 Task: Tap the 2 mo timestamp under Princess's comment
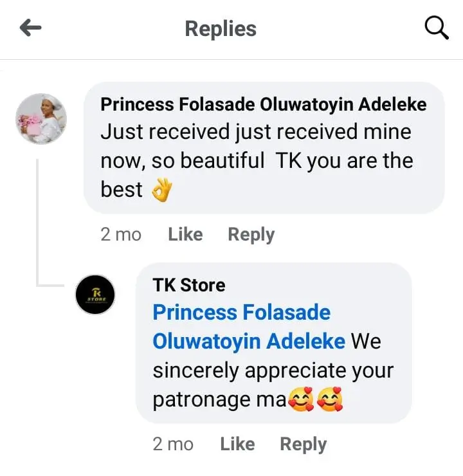[x=120, y=235]
